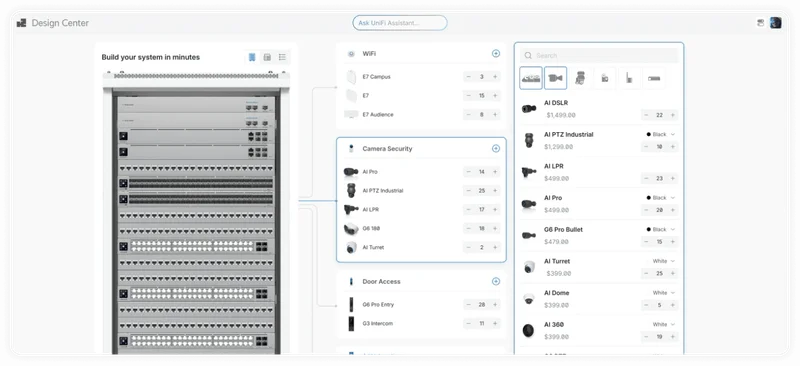The width and height of the screenshot is (800, 366).
Task: Decrease E7 Audience quantity
Action: [468, 114]
